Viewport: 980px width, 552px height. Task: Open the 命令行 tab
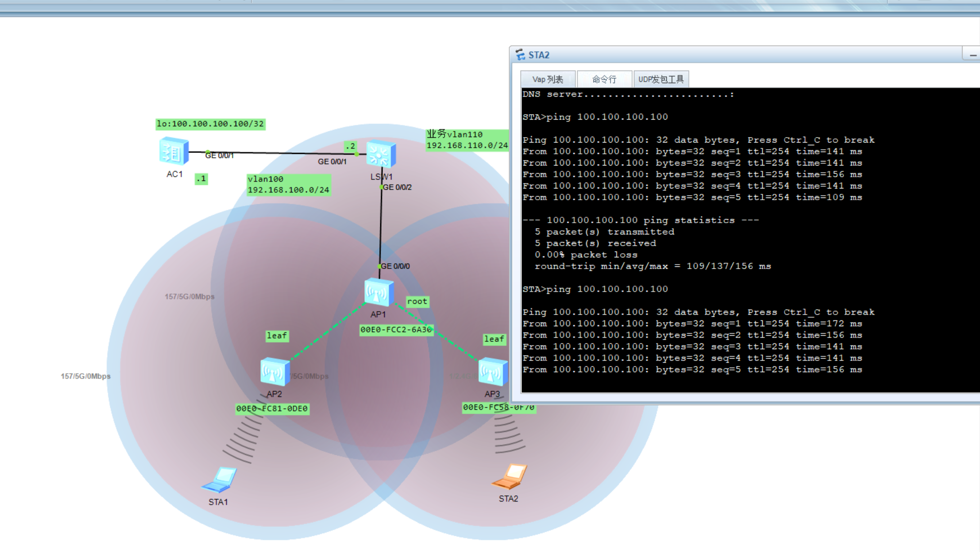[604, 80]
